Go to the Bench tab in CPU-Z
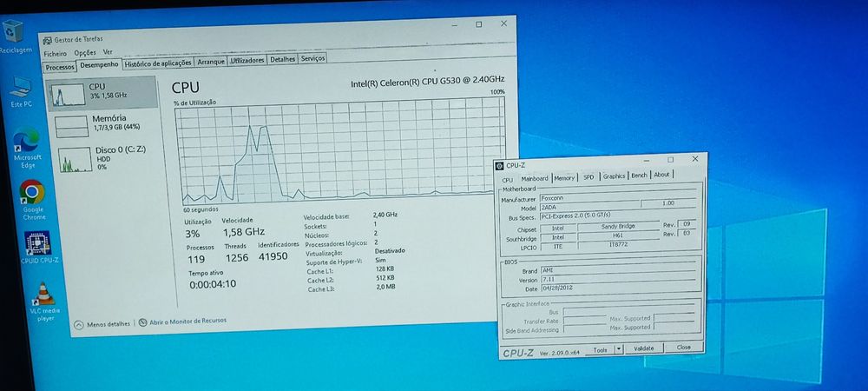Viewport: 868px width, 391px height. tap(639, 175)
